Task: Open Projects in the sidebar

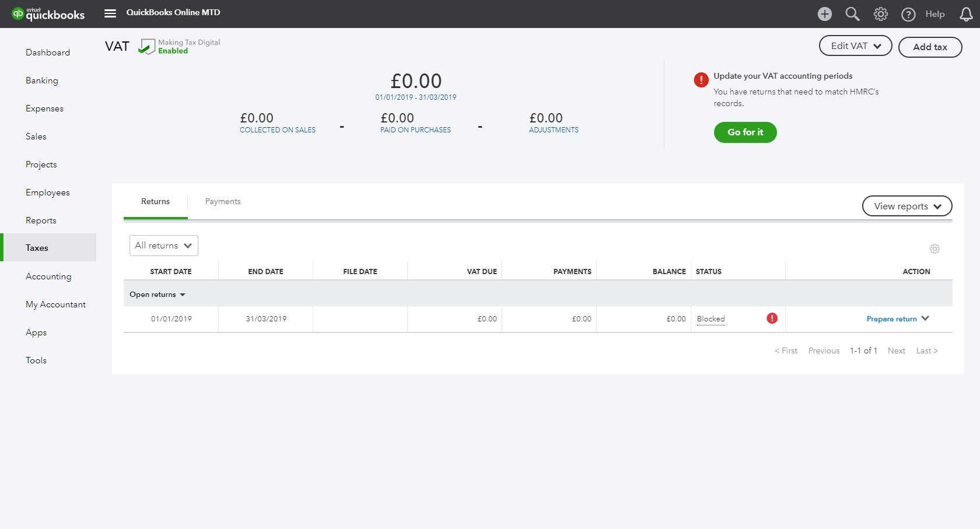Action: [x=41, y=164]
